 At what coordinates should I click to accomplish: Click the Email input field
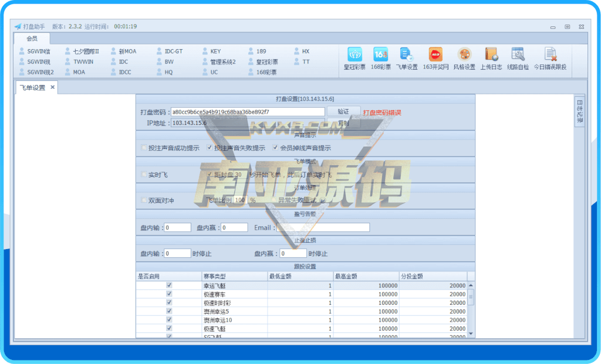(323, 227)
